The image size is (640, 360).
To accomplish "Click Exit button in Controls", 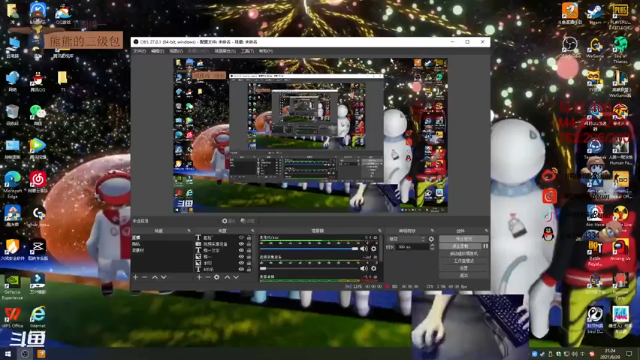I will point(464,276).
